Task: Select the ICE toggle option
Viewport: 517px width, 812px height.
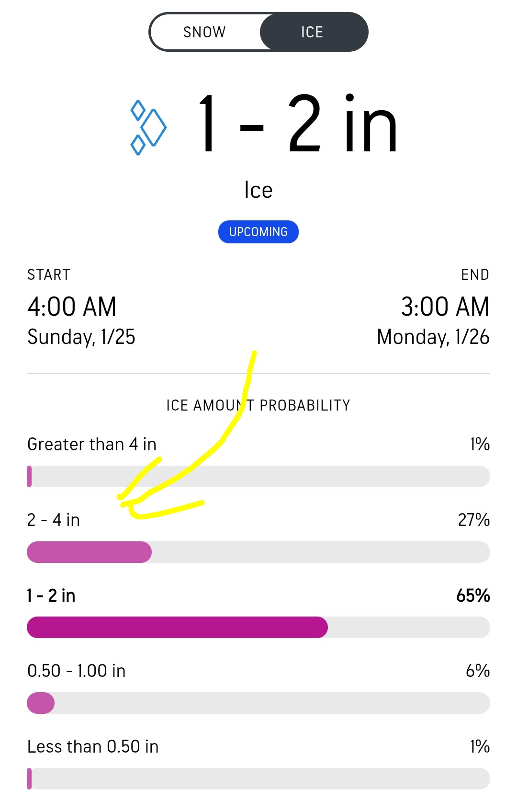Action: (x=313, y=32)
